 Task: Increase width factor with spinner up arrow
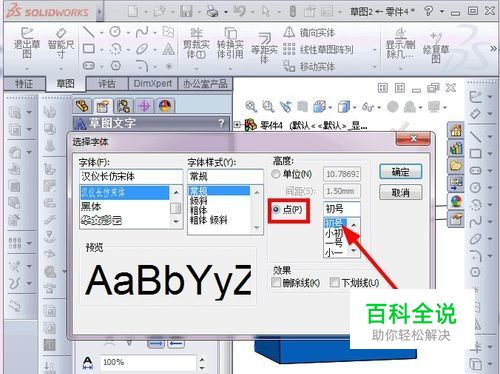202,359
